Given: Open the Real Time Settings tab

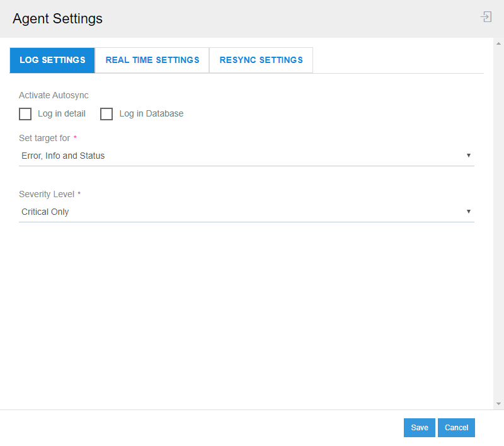Looking at the screenshot, I should [x=152, y=60].
